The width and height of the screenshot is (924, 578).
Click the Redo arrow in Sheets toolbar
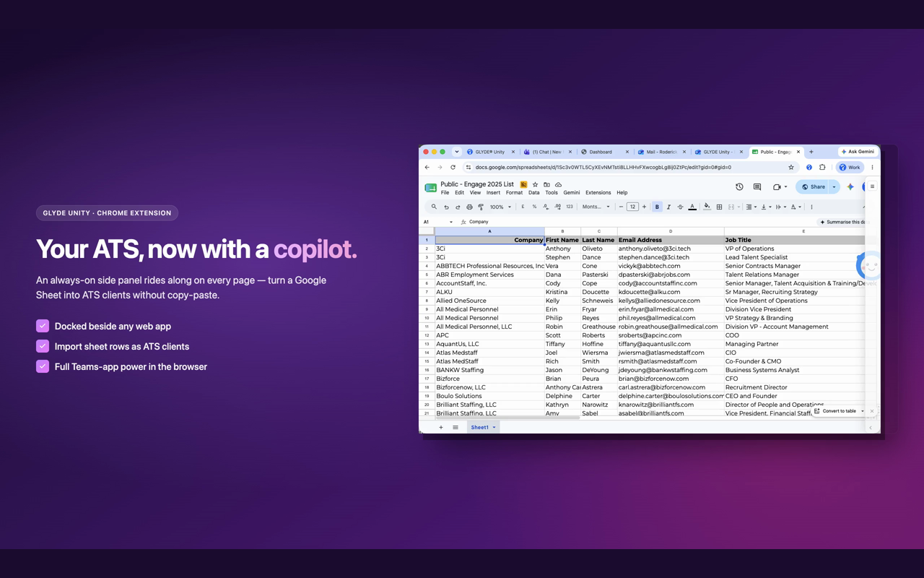[x=458, y=207]
